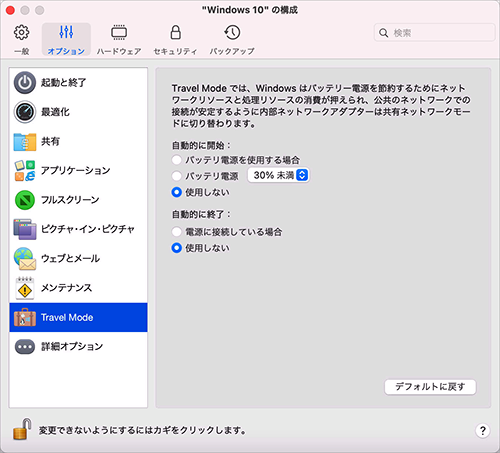Open the 30% 未満 battery dropdown
500x453 pixels.
coord(279,175)
